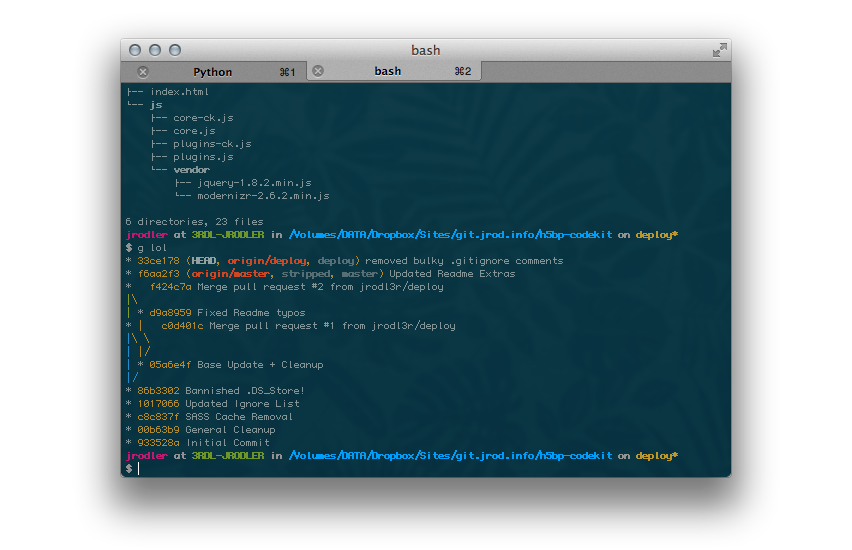Click the cursor at the last $ prompt
Screen dimensions: 852x550
(x=139, y=468)
